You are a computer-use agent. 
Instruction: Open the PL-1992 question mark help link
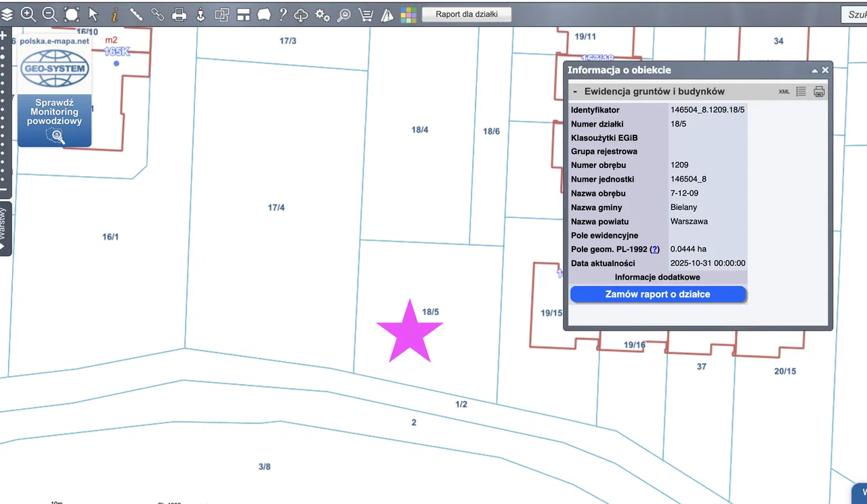655,249
